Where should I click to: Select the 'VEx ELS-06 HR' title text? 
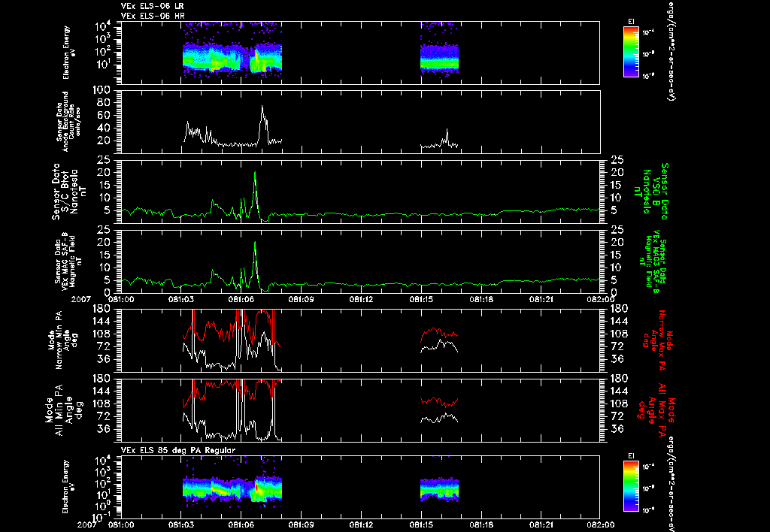pyautogui.click(x=152, y=16)
